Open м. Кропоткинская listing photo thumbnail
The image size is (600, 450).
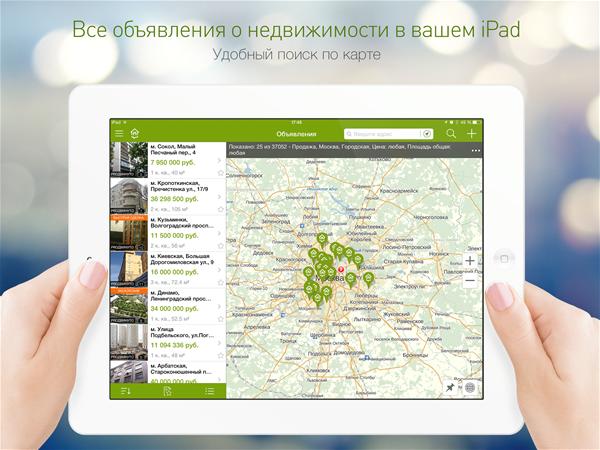click(x=129, y=196)
